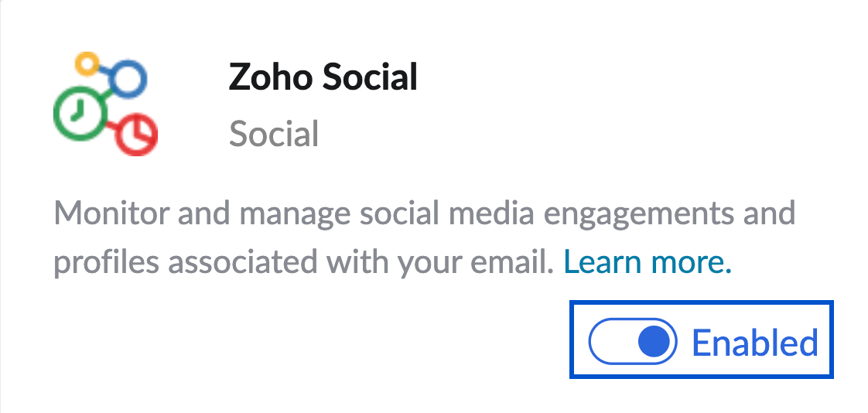Click the gray "Social" category subtitle
The width and height of the screenshot is (868, 413).
coord(274,135)
